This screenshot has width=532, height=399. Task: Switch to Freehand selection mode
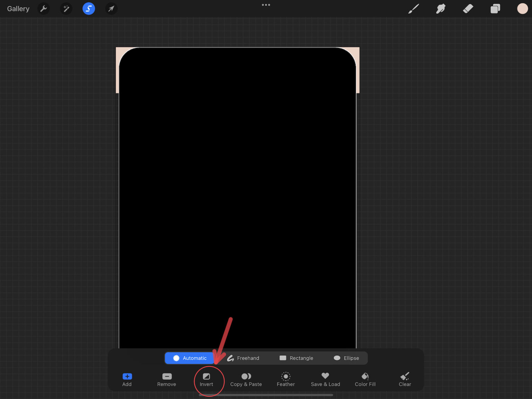pos(243,358)
